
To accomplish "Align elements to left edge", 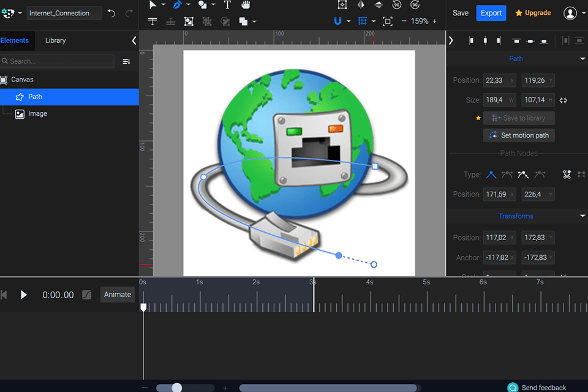I will pyautogui.click(x=472, y=40).
